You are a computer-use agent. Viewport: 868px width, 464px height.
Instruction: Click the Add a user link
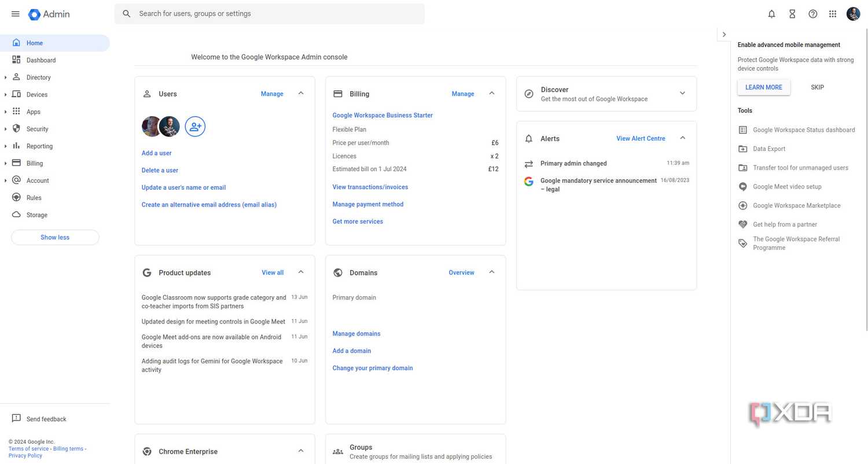tap(156, 153)
